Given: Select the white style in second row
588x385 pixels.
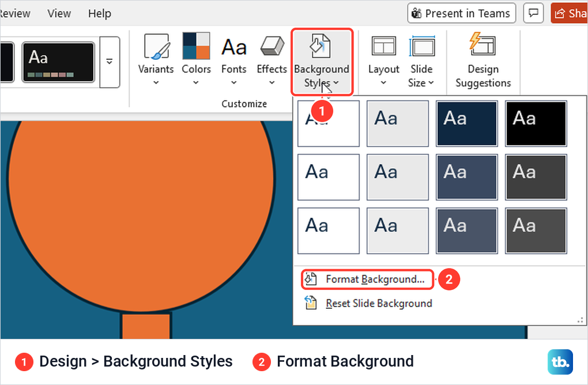Looking at the screenshot, I should 329,177.
